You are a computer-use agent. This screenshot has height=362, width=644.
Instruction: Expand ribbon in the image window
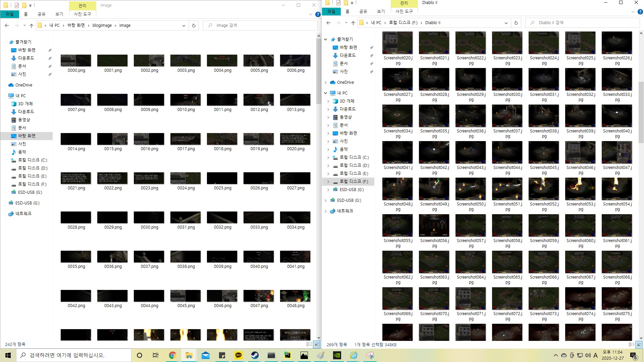click(x=311, y=14)
